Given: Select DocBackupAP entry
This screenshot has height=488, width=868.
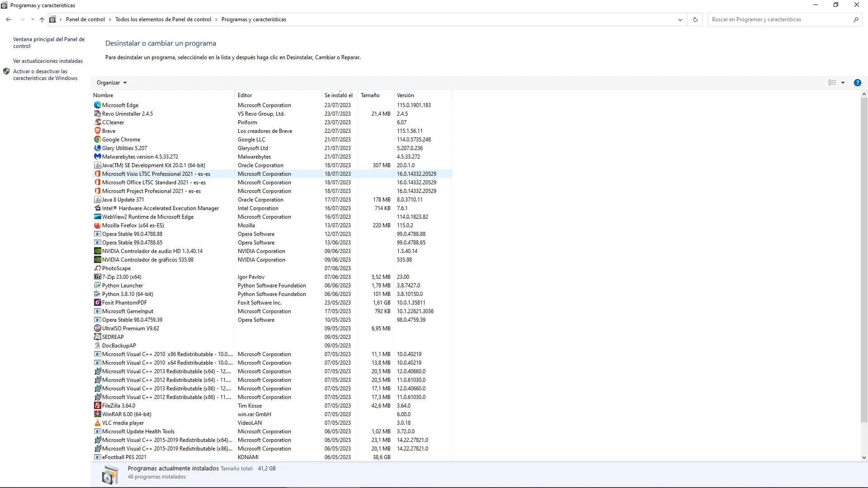Looking at the screenshot, I should click(x=271, y=346).
